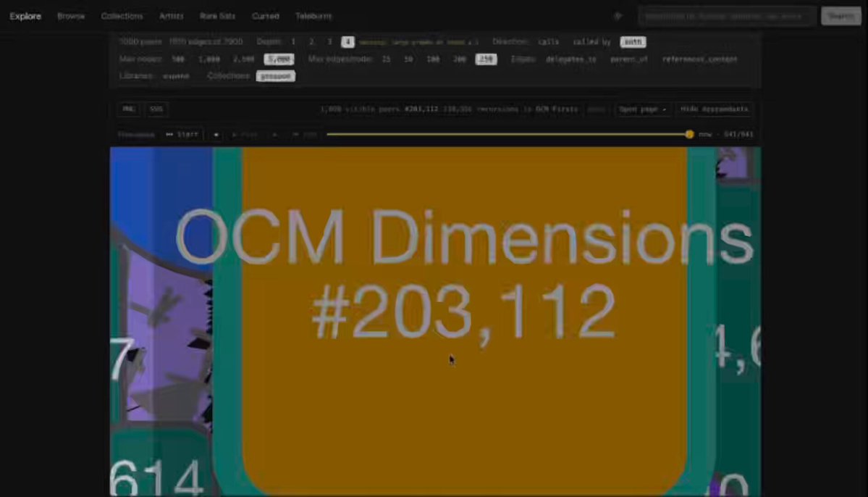Viewport: 868px width, 497px height.
Task: Navigate to Artists
Action: tap(171, 16)
